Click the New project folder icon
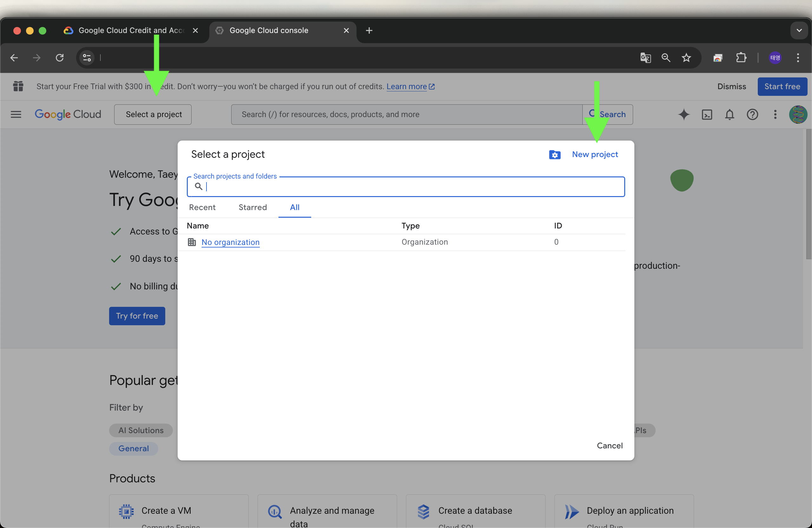The width and height of the screenshot is (812, 528). [x=554, y=155]
